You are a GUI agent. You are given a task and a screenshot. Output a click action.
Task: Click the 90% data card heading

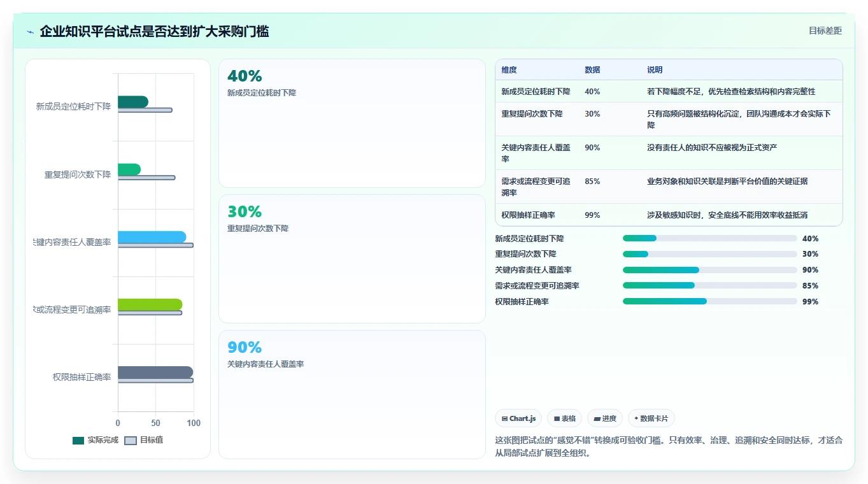(245, 348)
